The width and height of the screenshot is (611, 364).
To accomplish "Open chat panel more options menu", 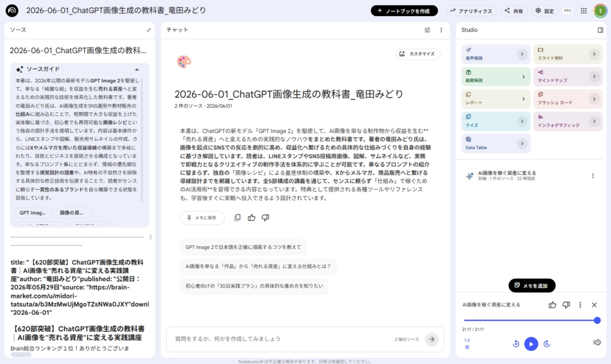I will [441, 30].
